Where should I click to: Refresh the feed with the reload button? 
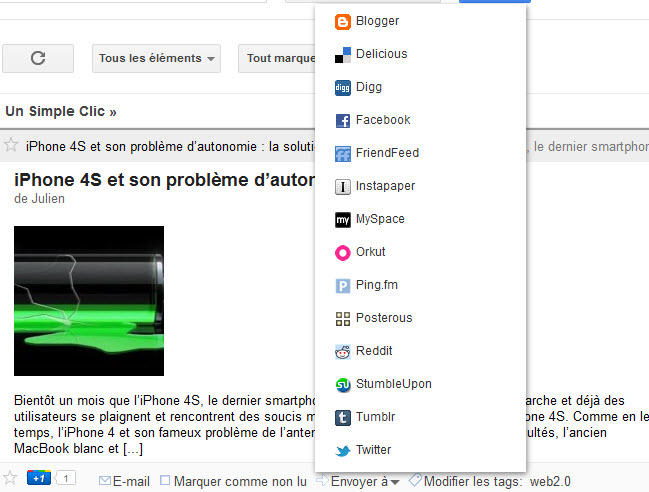coord(38,58)
